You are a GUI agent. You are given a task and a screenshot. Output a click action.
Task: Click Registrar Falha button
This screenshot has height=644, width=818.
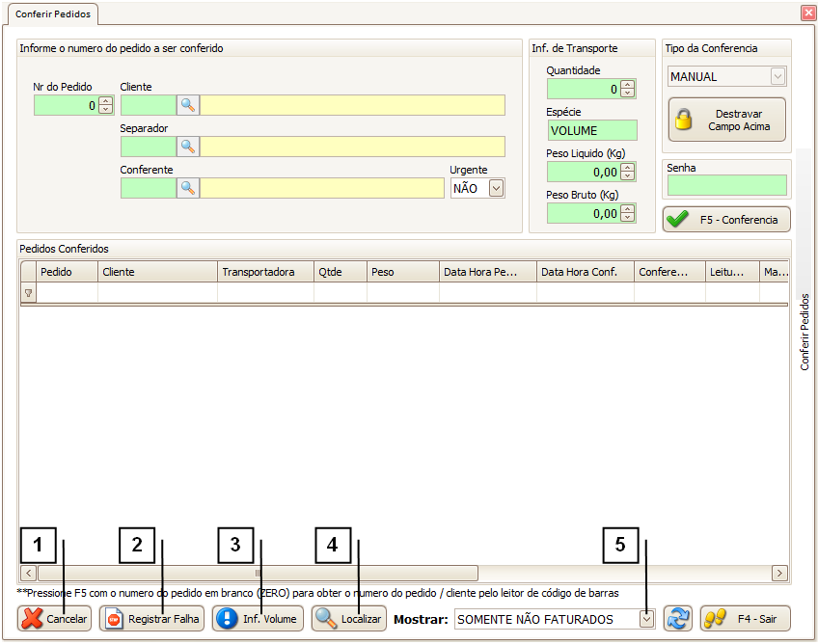tap(151, 619)
